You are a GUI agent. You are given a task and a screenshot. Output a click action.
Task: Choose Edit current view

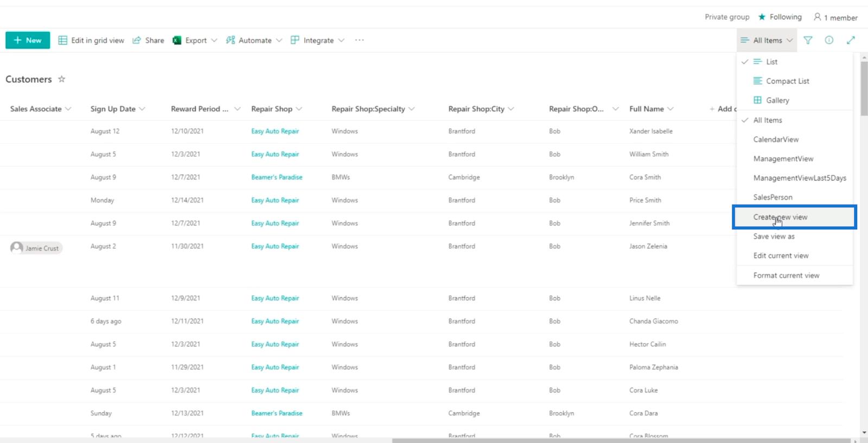click(795, 255)
